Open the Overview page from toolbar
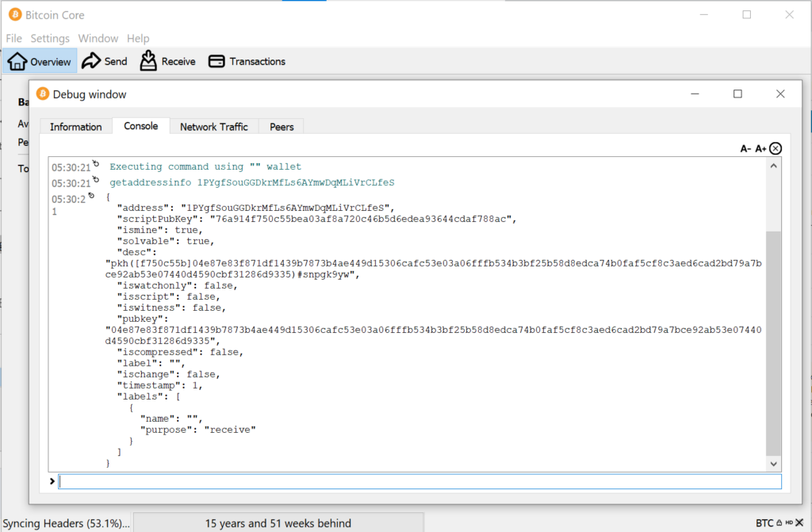The height and width of the screenshot is (532, 812). pos(40,61)
